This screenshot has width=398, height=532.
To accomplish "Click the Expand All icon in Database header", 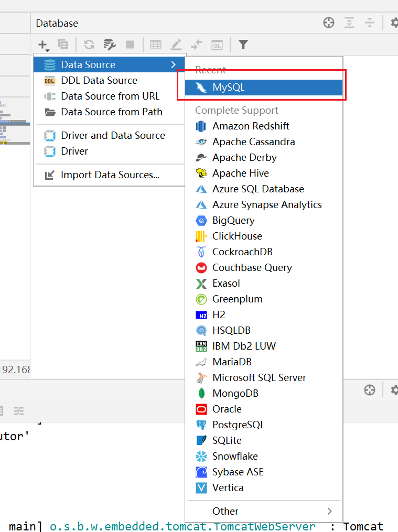I will (x=349, y=23).
